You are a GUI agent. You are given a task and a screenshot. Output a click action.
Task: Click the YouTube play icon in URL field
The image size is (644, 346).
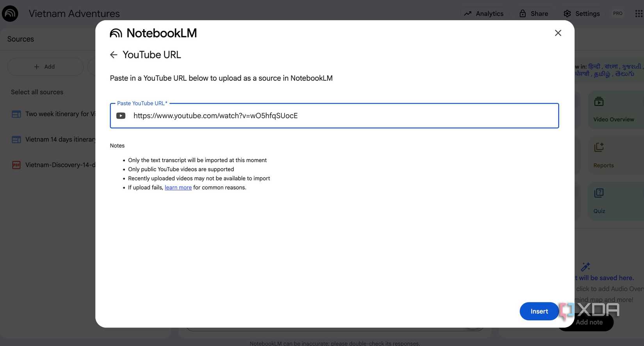(x=121, y=116)
